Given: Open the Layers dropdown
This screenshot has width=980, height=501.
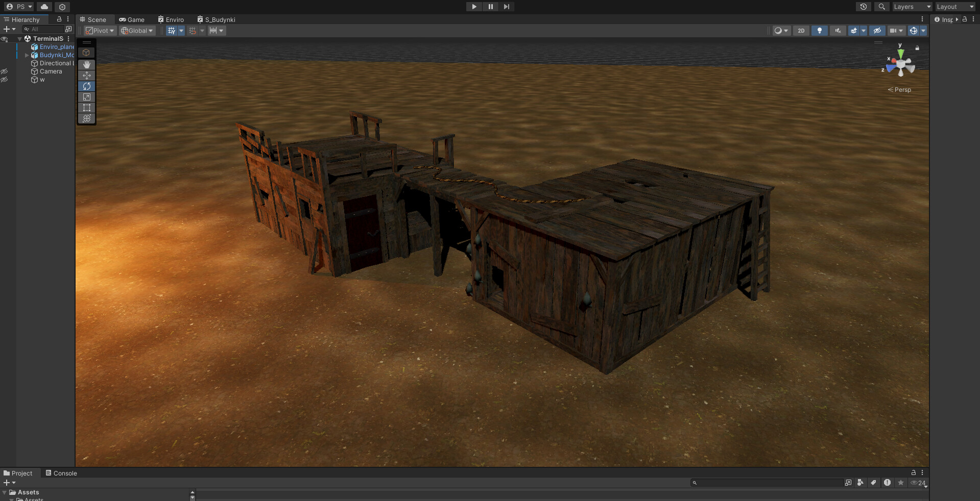Looking at the screenshot, I should [x=912, y=7].
